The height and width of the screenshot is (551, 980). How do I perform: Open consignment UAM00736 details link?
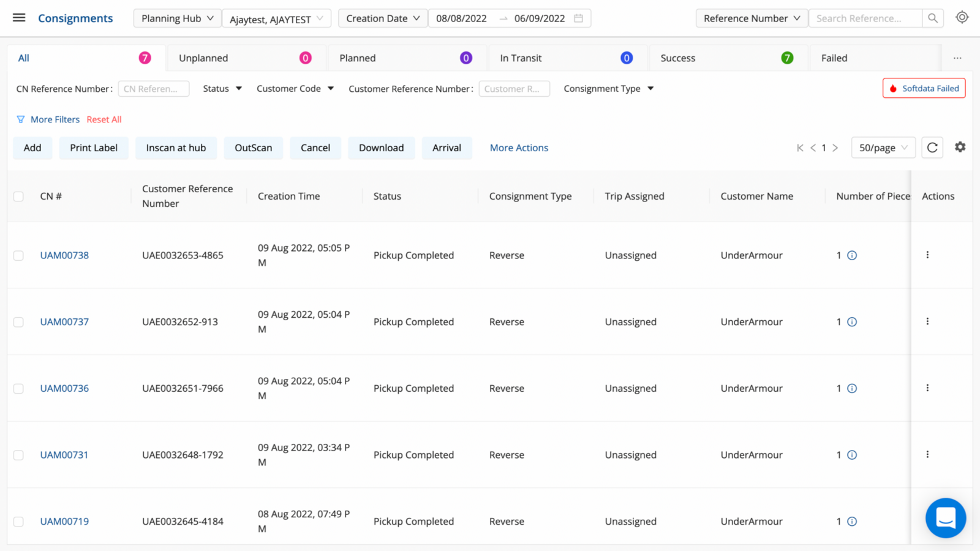[64, 388]
